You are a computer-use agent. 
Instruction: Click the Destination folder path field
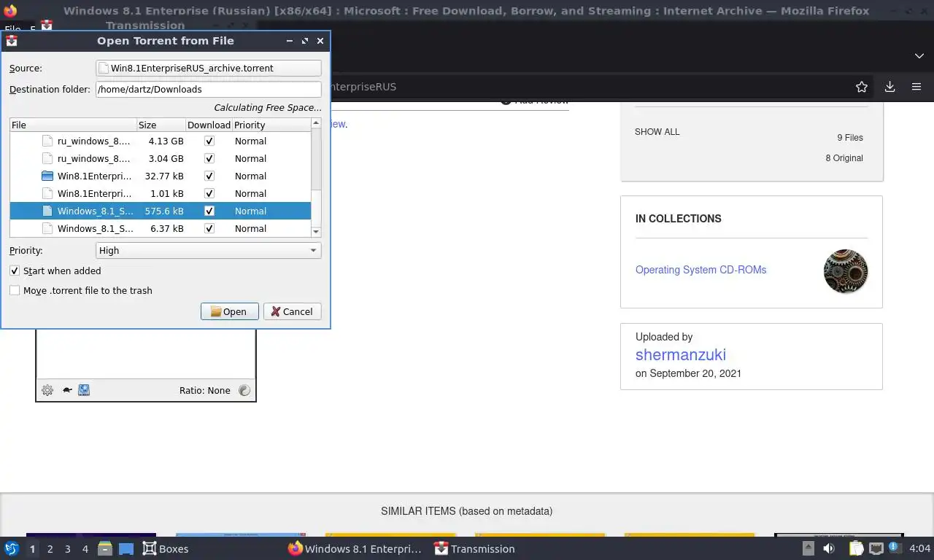click(209, 89)
